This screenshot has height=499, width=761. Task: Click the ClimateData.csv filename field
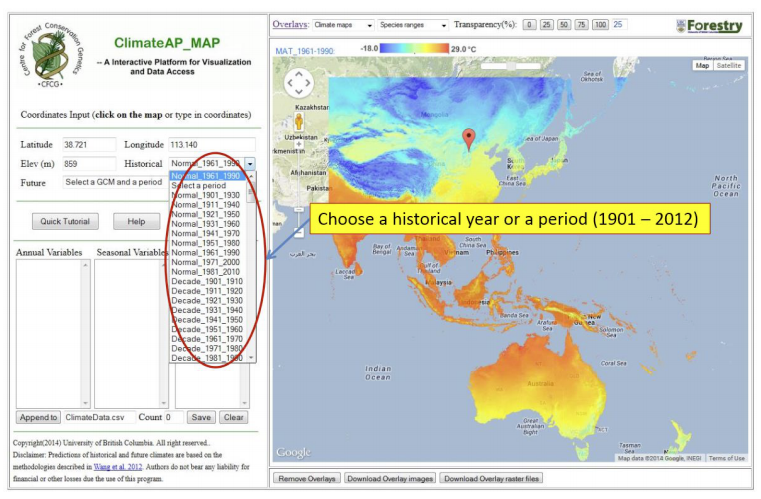point(99,417)
